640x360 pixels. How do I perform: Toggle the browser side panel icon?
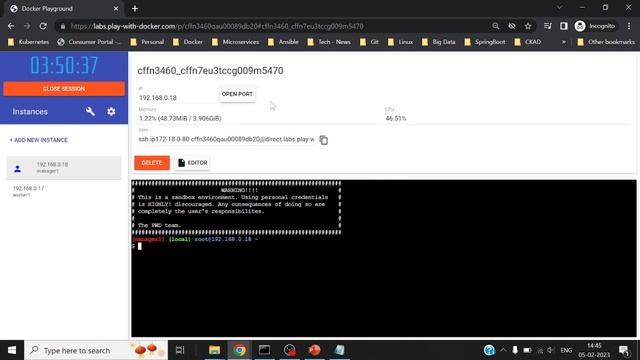click(564, 26)
